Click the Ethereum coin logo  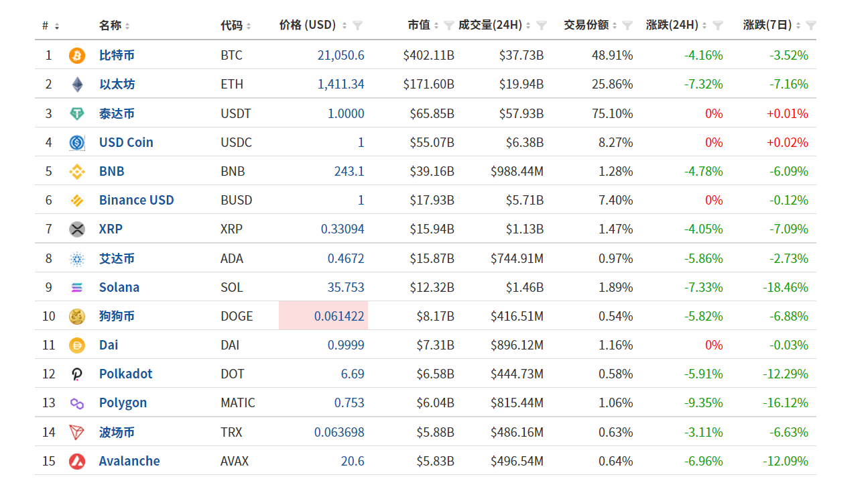(x=76, y=84)
